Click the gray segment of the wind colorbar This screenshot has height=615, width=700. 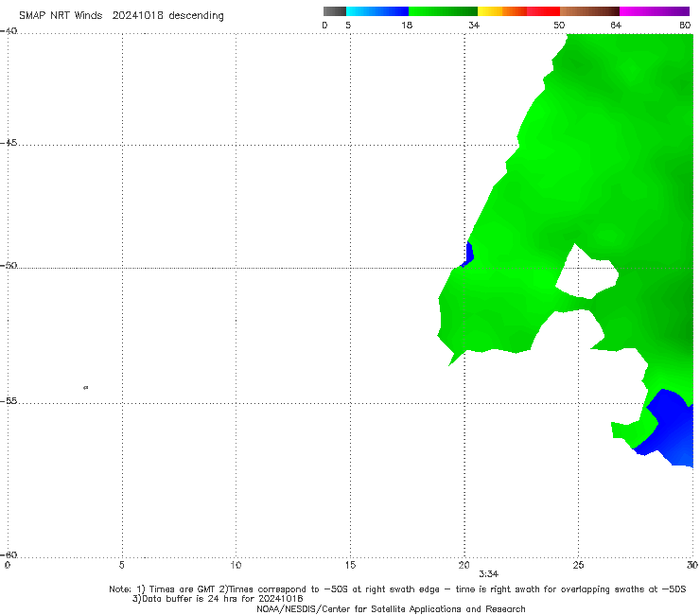coord(334,11)
